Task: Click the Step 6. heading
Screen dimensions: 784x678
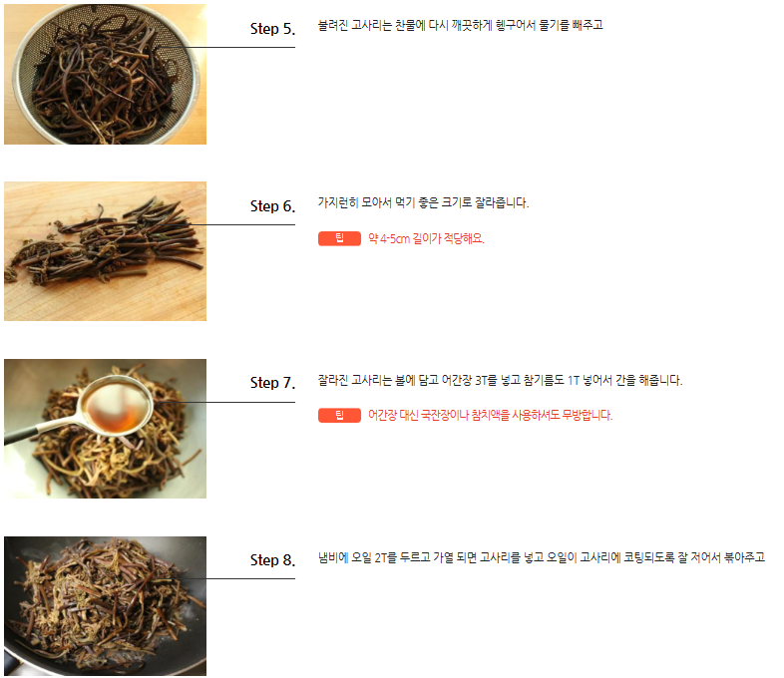Action: (272, 206)
